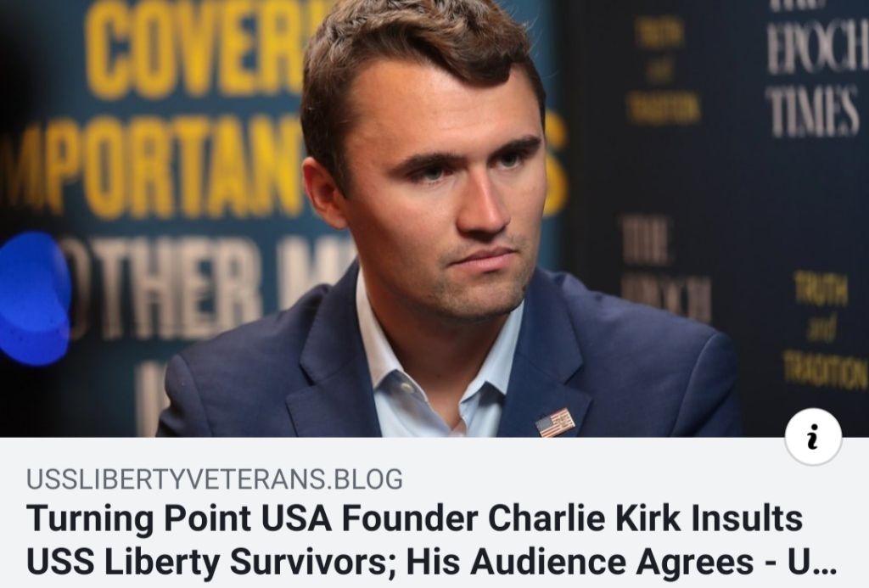Open the USSLIBERTYVETERANS.BLOG source link
The height and width of the screenshot is (588, 869).
tap(215, 479)
